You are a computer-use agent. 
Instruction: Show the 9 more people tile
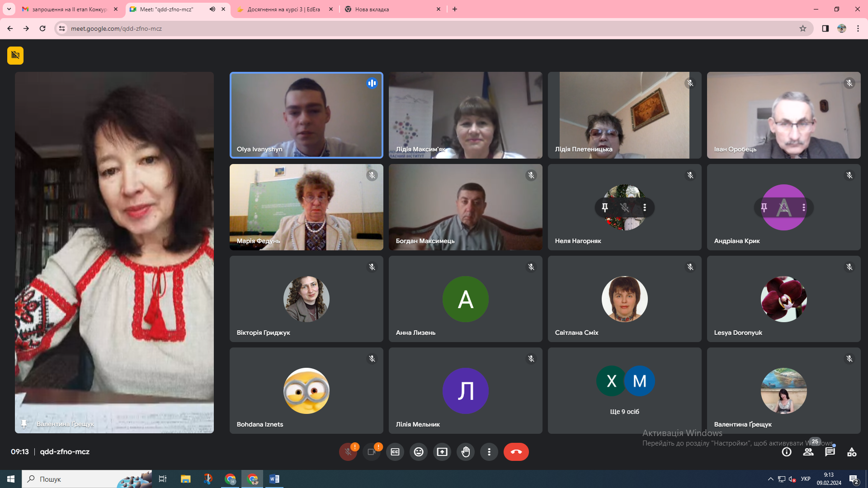(x=625, y=390)
